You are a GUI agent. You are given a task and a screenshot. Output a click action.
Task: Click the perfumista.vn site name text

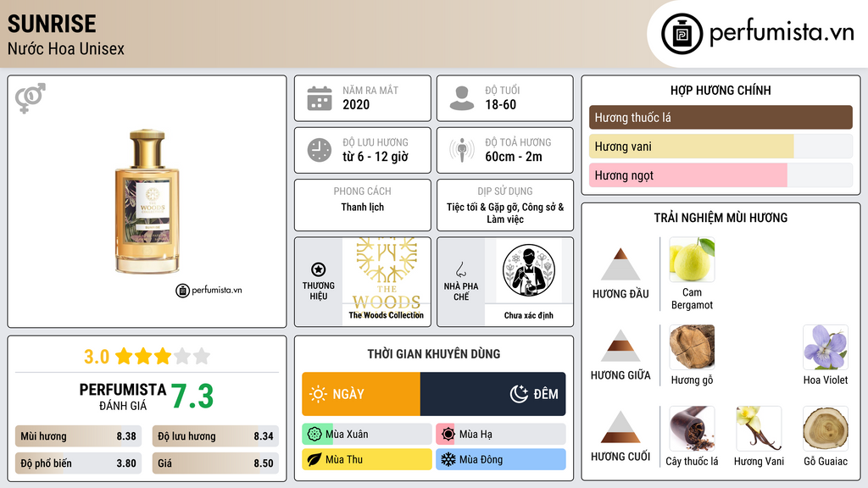pyautogui.click(x=782, y=32)
